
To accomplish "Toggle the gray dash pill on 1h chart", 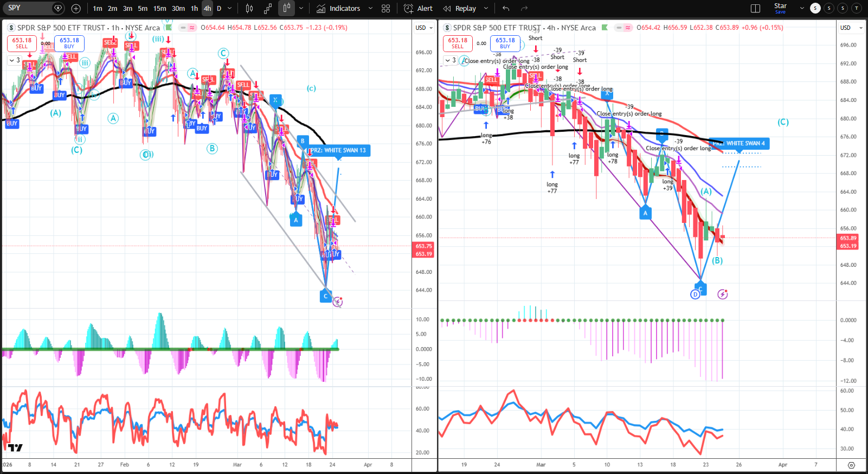I will (x=183, y=28).
